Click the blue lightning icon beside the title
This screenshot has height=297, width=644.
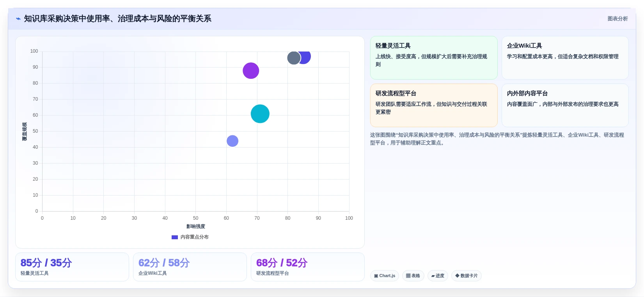18,19
